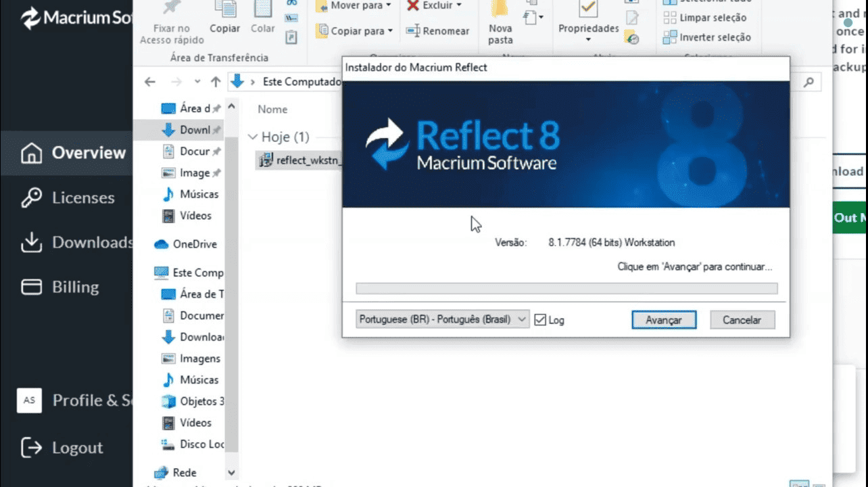Go up one folder level
The width and height of the screenshot is (868, 487).
tap(216, 82)
